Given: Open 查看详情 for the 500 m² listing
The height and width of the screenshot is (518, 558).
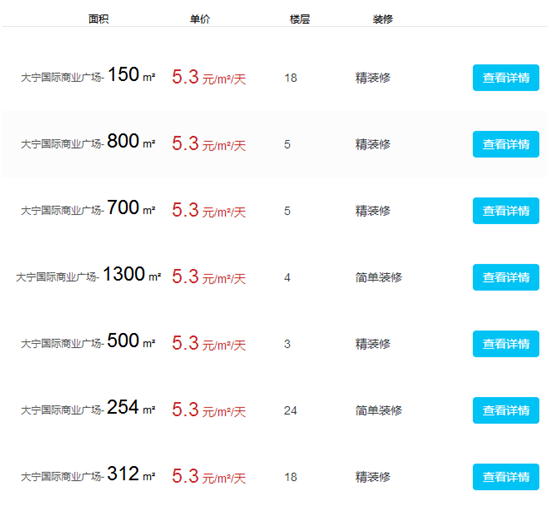Looking at the screenshot, I should (x=506, y=344).
